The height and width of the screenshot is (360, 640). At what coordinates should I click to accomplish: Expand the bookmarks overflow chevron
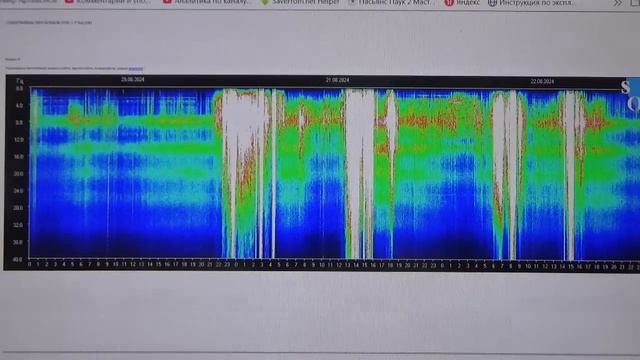[x=618, y=3]
